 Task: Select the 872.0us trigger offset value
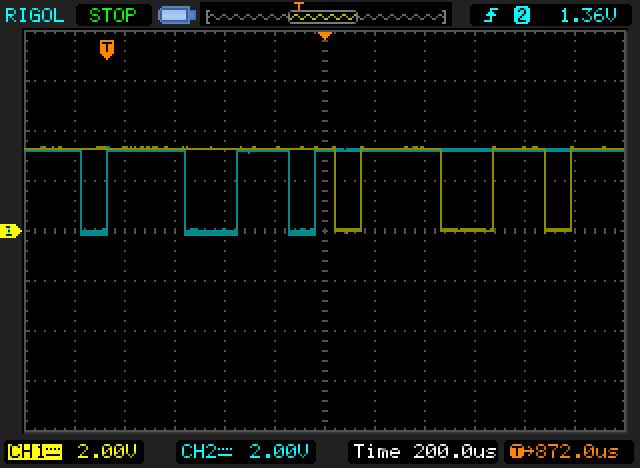click(577, 452)
